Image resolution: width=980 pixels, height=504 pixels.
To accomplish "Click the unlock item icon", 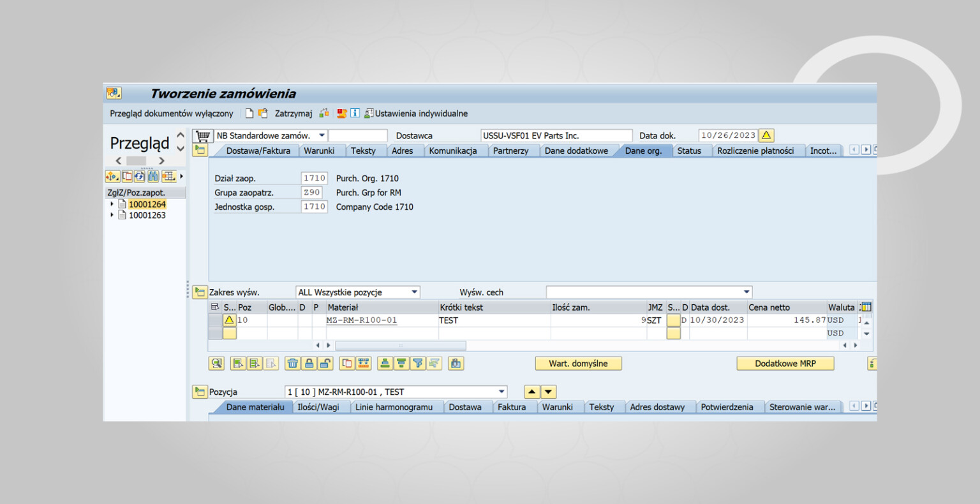I will click(x=325, y=364).
